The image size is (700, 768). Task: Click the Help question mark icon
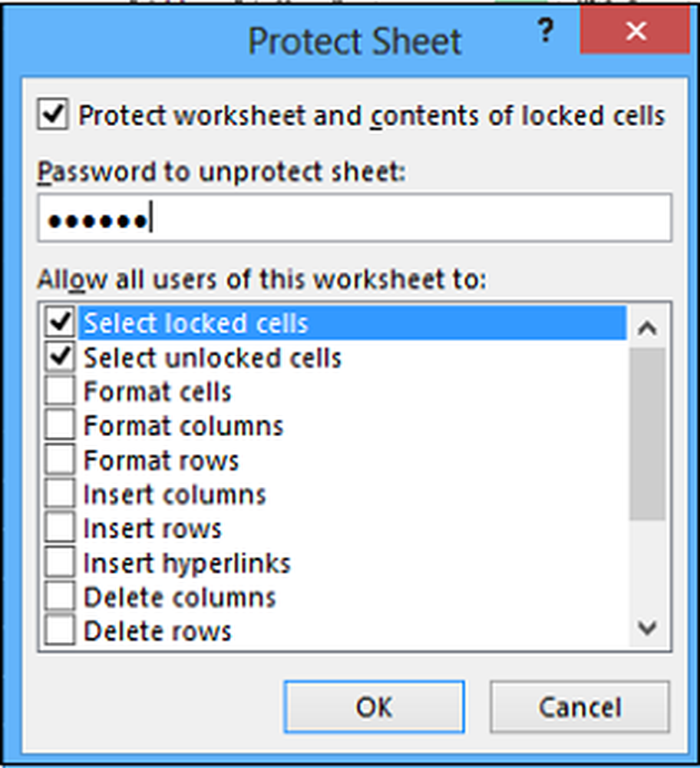[x=545, y=32]
